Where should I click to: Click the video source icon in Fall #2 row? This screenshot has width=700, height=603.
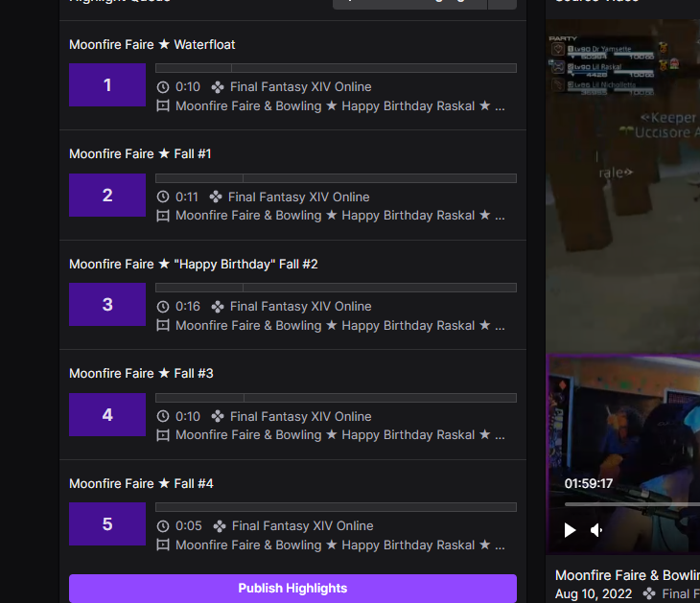[163, 326]
